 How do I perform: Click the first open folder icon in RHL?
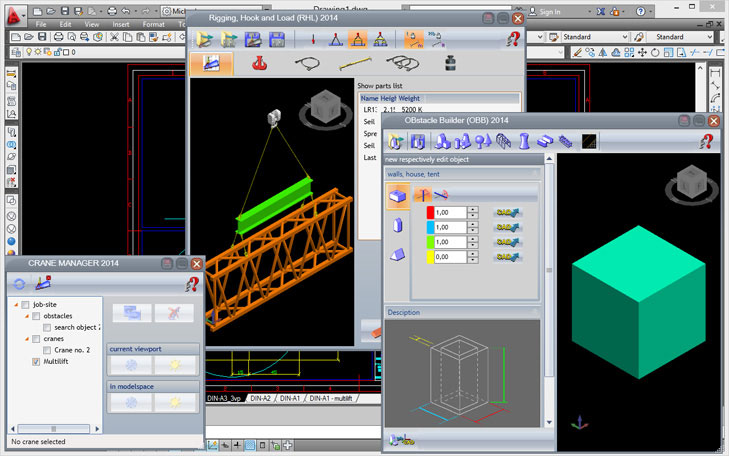pyautogui.click(x=204, y=40)
